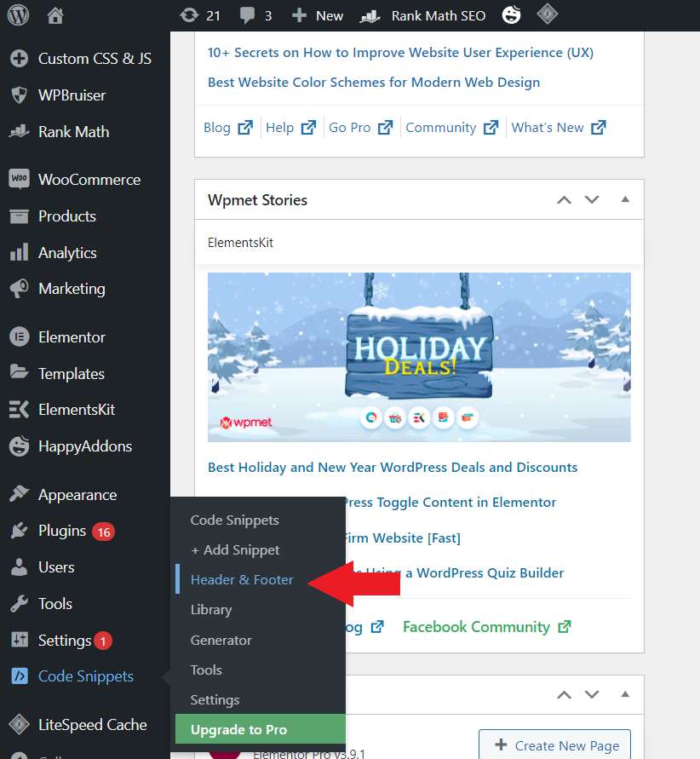
Task: Click the Holiday Deals banner image
Action: click(419, 357)
